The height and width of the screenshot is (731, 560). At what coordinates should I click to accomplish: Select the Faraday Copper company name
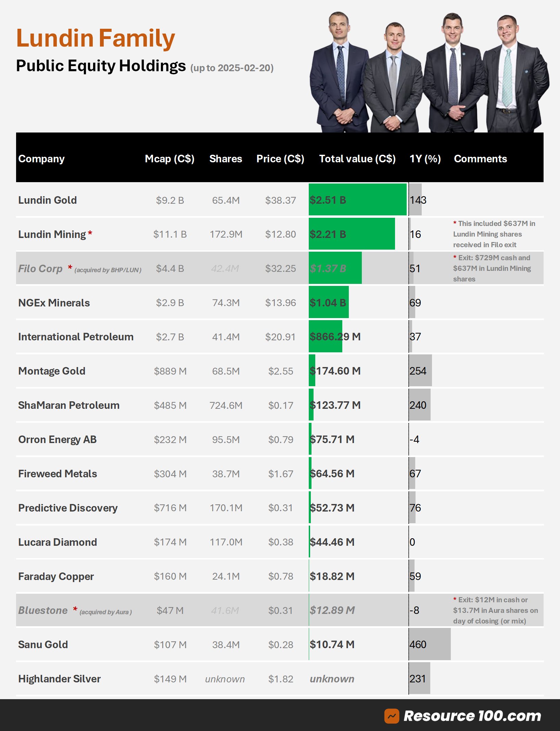(56, 577)
